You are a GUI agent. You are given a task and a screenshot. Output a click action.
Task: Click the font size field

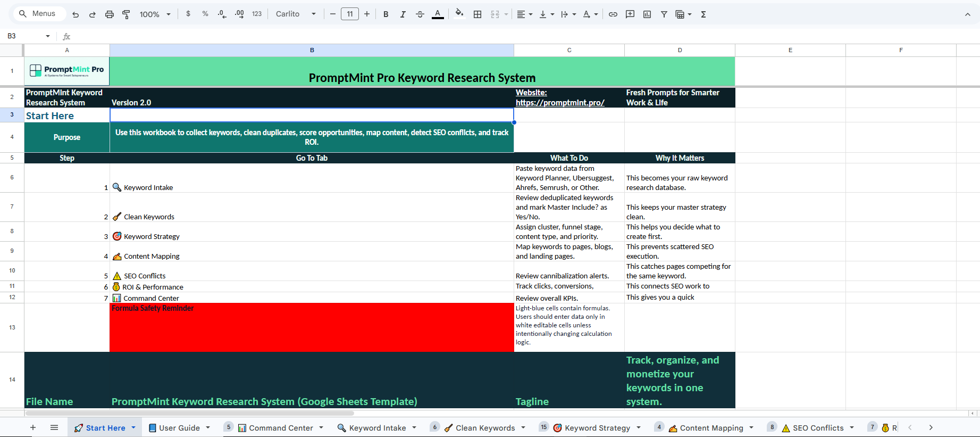[x=350, y=14]
